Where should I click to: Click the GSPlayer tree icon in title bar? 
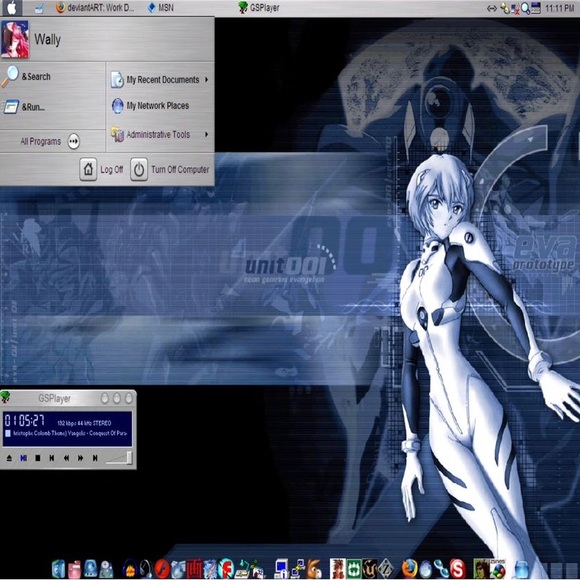[x=5, y=398]
